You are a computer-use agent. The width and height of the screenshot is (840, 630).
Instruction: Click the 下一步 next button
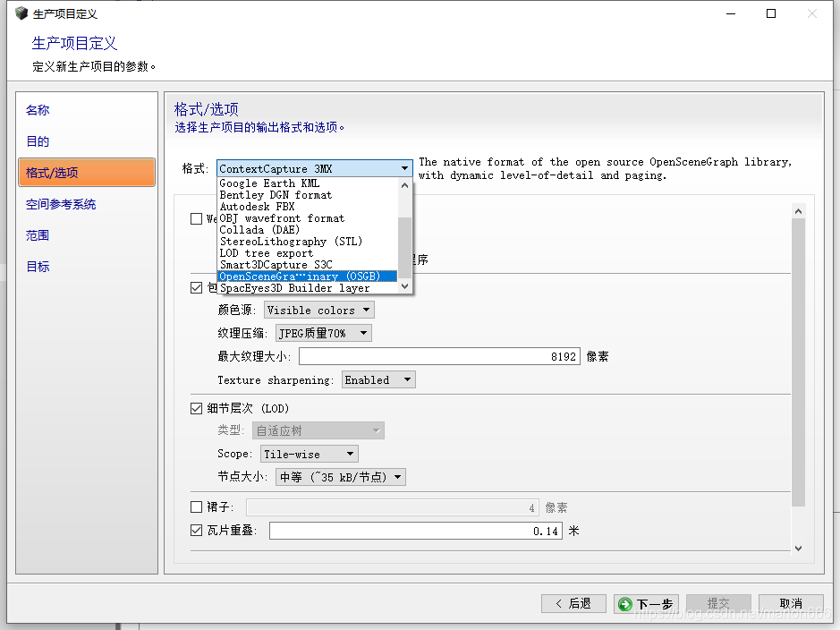click(646, 604)
